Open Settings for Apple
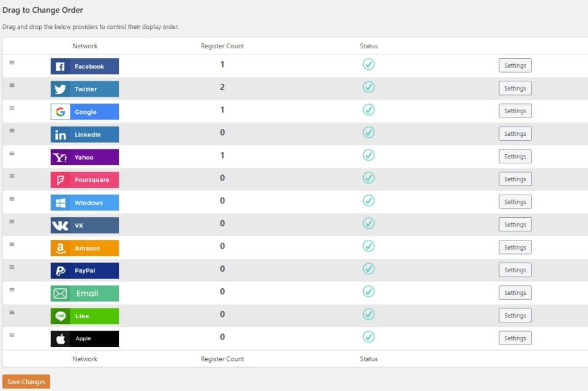The height and width of the screenshot is (391, 588). click(515, 338)
